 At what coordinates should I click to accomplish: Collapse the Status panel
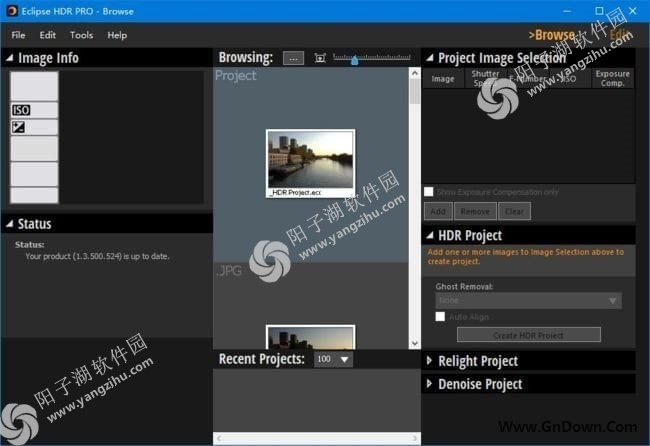[10, 224]
